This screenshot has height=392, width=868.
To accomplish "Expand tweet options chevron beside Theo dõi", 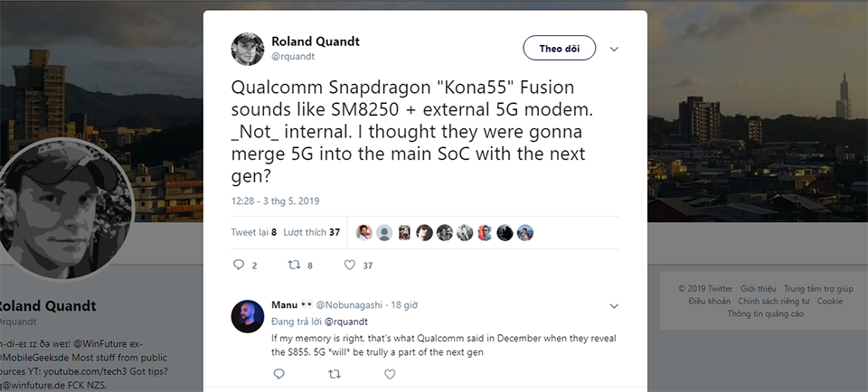I will [614, 49].
